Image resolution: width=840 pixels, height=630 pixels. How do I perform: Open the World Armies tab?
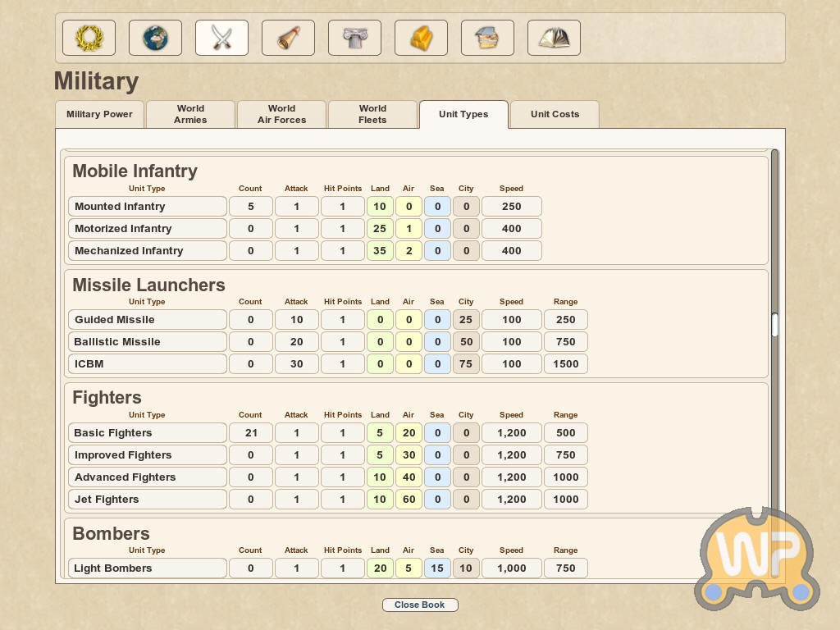tap(190, 115)
